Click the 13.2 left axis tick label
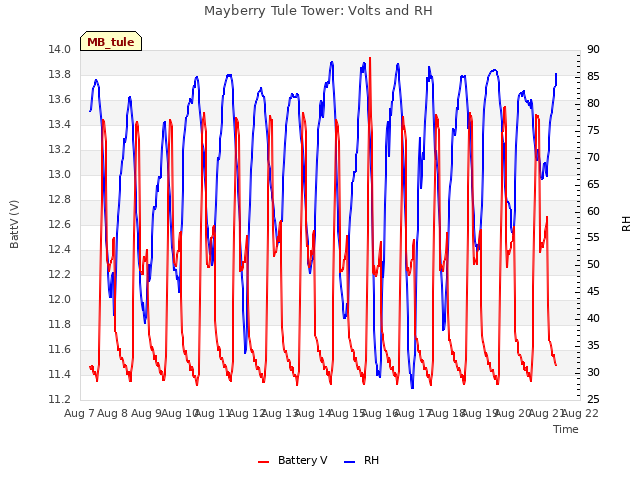640x480 pixels. pos(60,149)
